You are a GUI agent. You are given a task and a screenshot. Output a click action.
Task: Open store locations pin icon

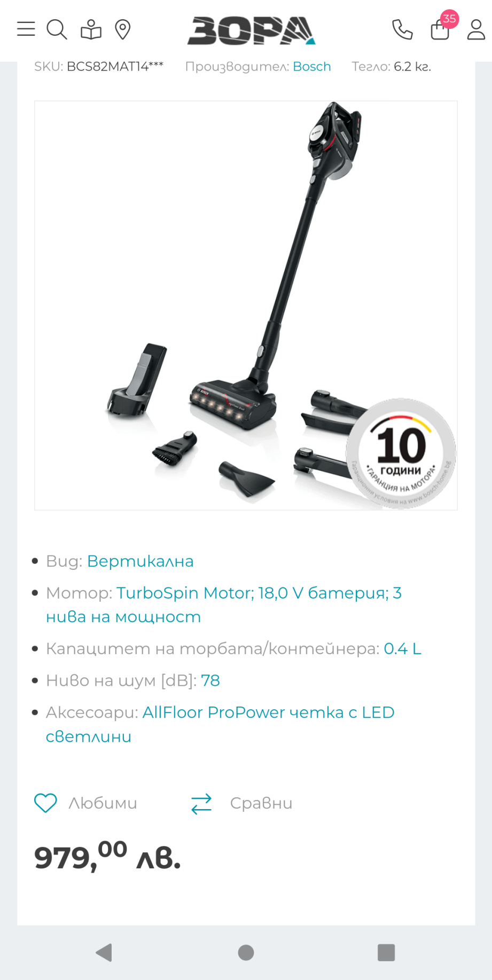click(x=123, y=29)
